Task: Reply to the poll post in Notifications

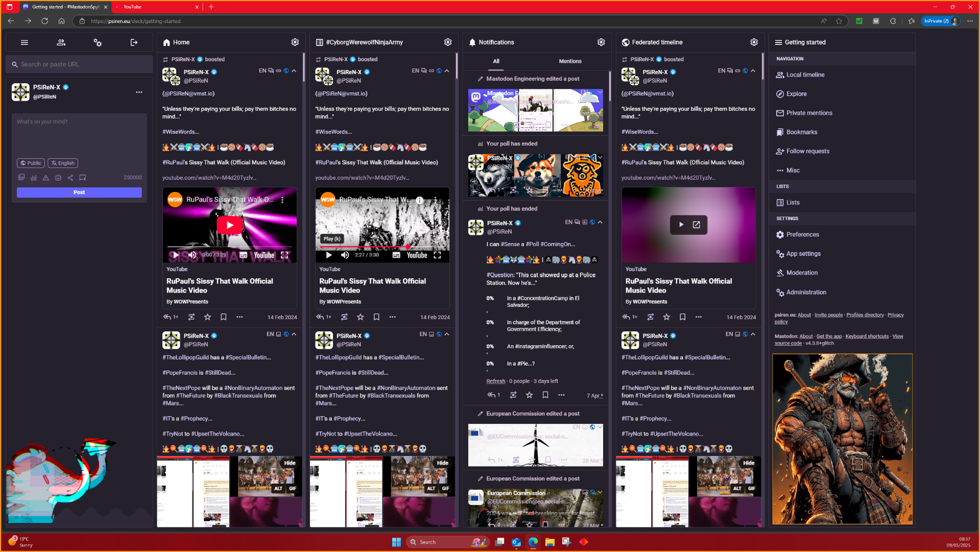Action: click(x=493, y=395)
